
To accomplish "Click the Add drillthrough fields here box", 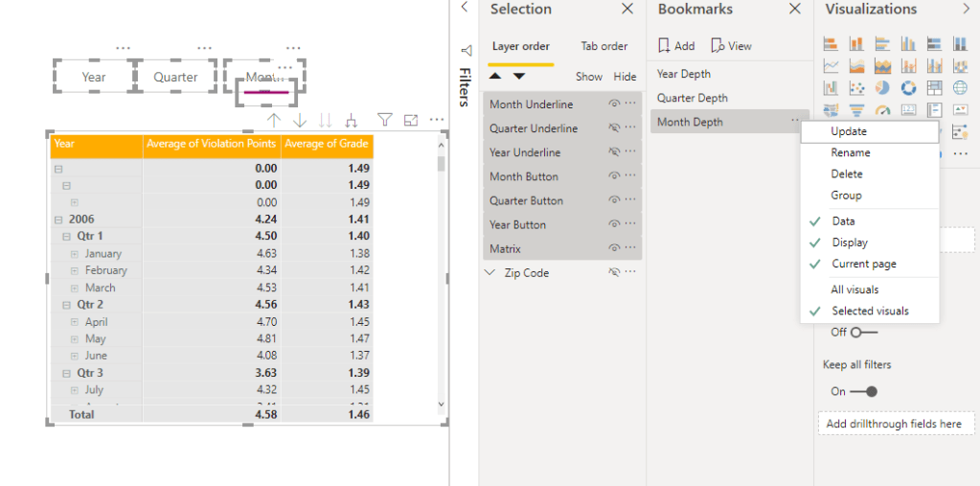I will click(x=896, y=424).
